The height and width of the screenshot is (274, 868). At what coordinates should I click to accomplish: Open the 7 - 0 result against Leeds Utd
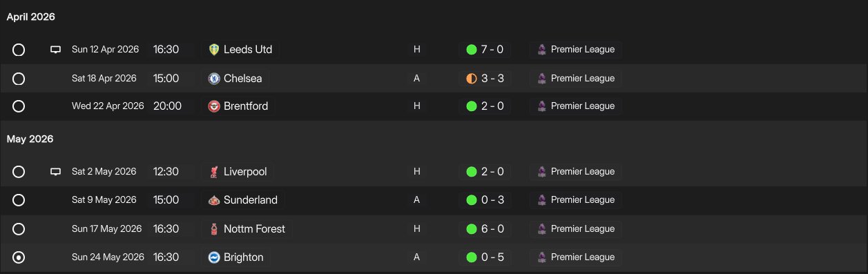(485, 50)
